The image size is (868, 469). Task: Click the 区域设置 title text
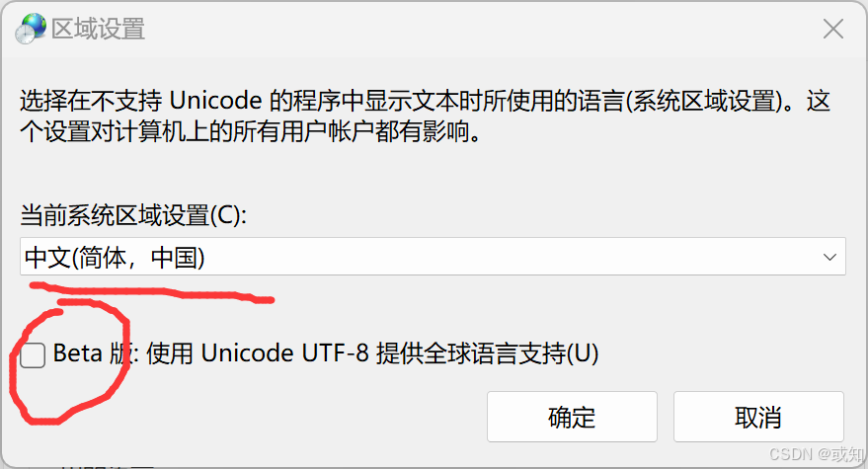tap(98, 29)
